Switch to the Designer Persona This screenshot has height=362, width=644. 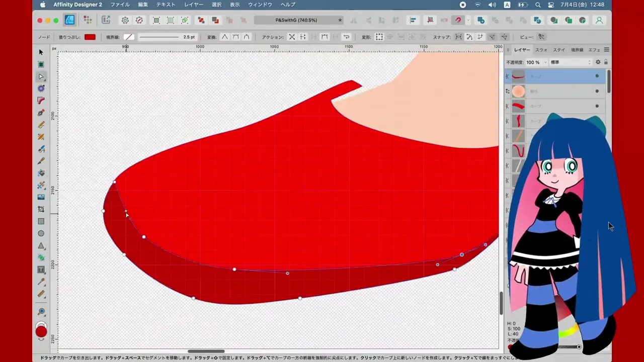[69, 20]
